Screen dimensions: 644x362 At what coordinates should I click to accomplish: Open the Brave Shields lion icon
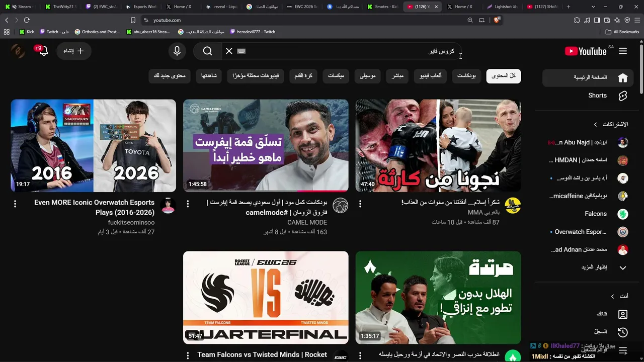(497, 20)
